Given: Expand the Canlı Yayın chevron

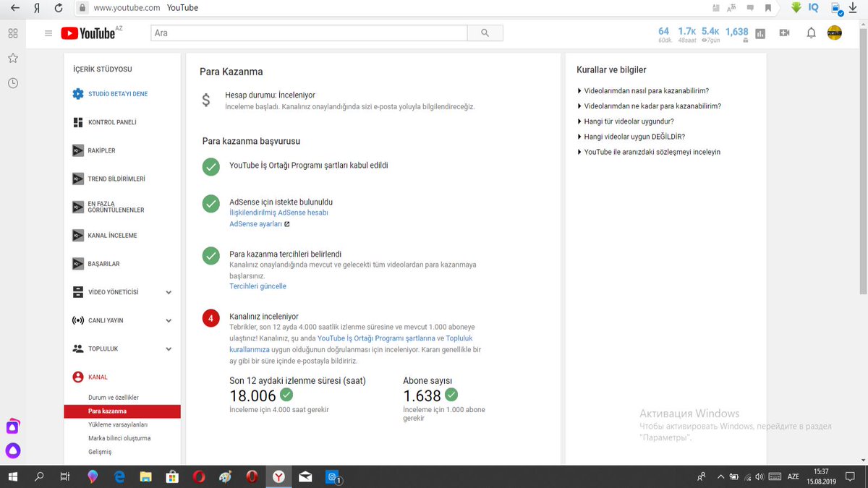Looking at the screenshot, I should 169,320.
